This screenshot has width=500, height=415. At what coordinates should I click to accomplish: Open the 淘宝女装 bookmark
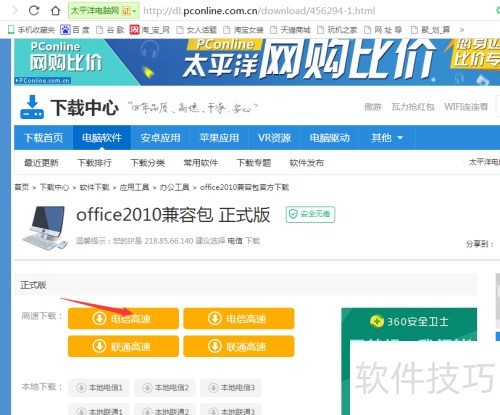click(x=243, y=30)
